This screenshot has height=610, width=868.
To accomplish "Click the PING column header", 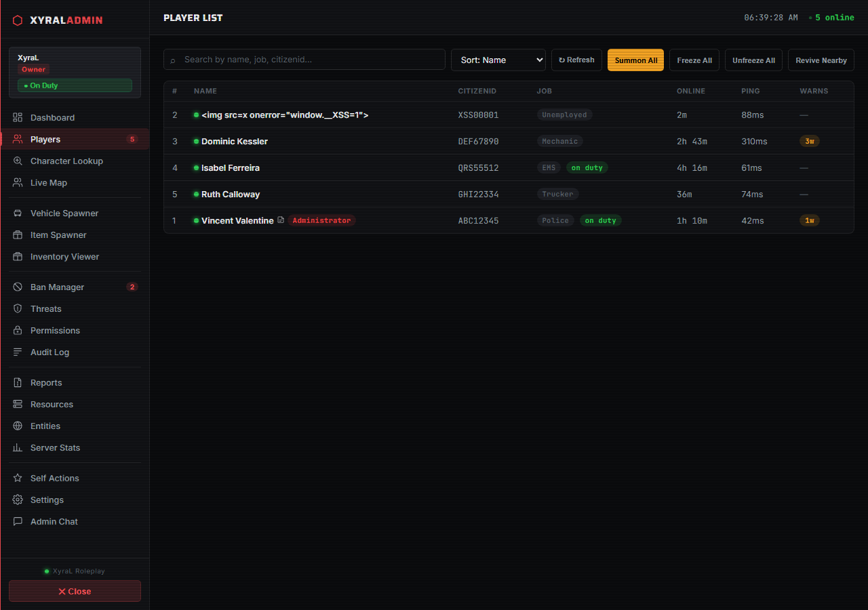I will click(x=751, y=91).
